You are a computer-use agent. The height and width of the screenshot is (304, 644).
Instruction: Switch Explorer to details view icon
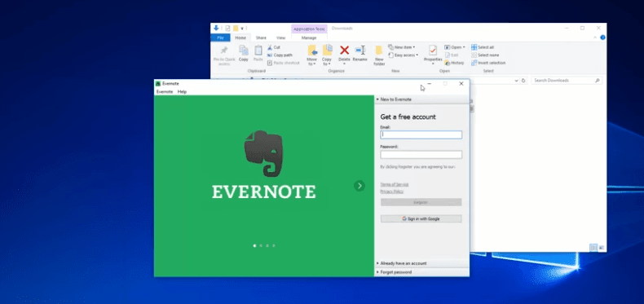[x=593, y=247]
